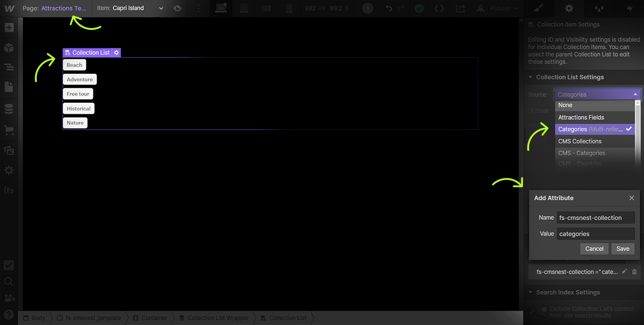Switch to the Interactions lightning tab

630,8
